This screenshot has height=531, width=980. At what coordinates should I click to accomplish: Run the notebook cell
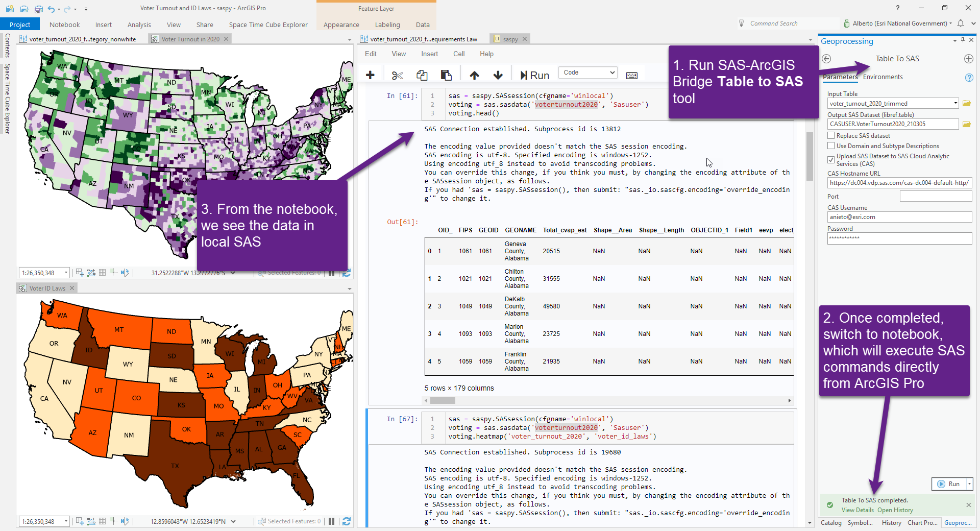tap(534, 76)
